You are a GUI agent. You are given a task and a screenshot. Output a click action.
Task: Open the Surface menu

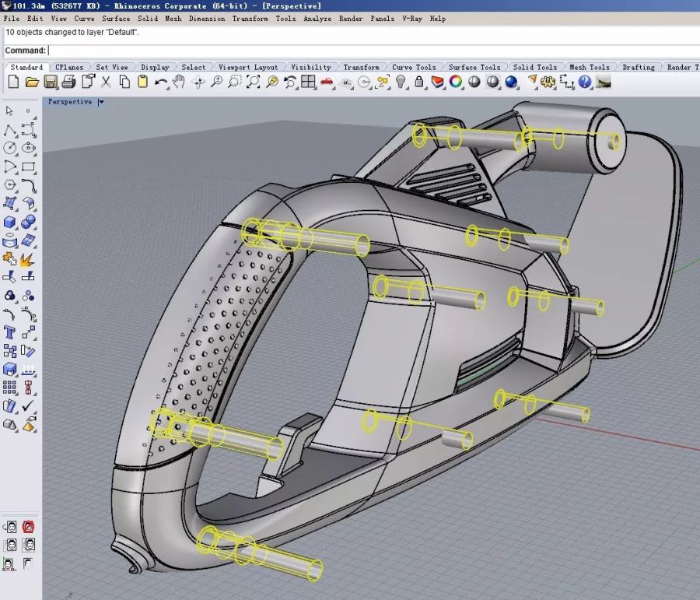point(116,18)
